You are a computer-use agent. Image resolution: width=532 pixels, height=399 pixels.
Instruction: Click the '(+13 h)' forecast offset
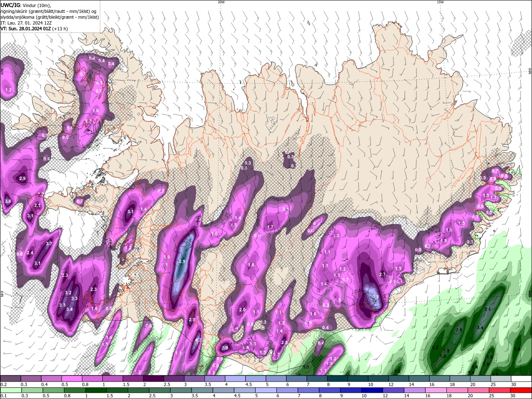60,29
